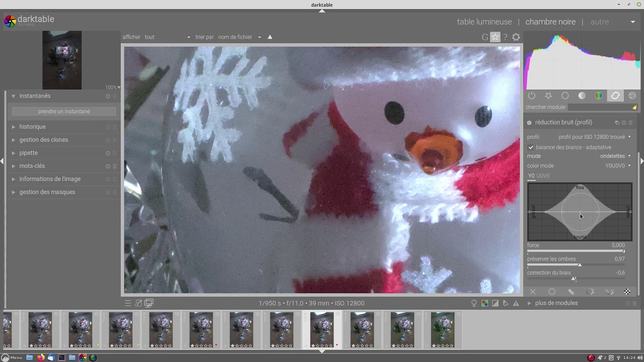Open the terminal from the taskbar
This screenshot has height=362, width=644.
[x=61, y=357]
